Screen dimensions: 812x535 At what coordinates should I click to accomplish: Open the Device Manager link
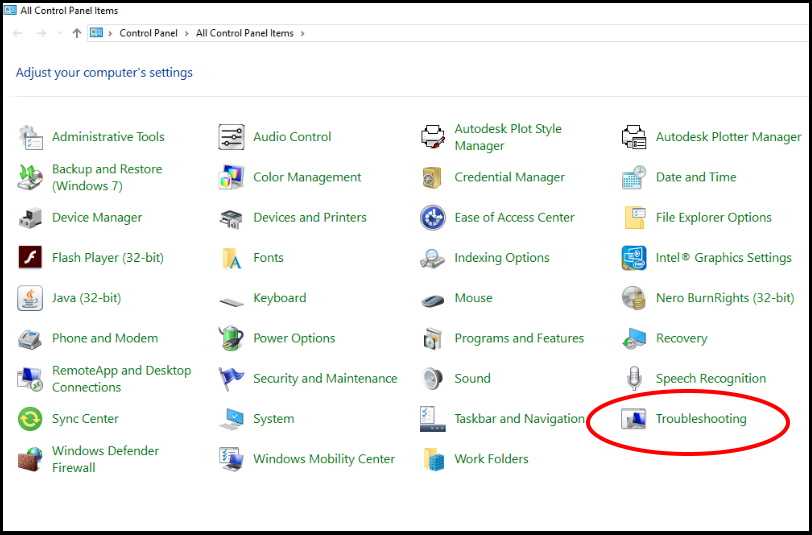point(97,218)
